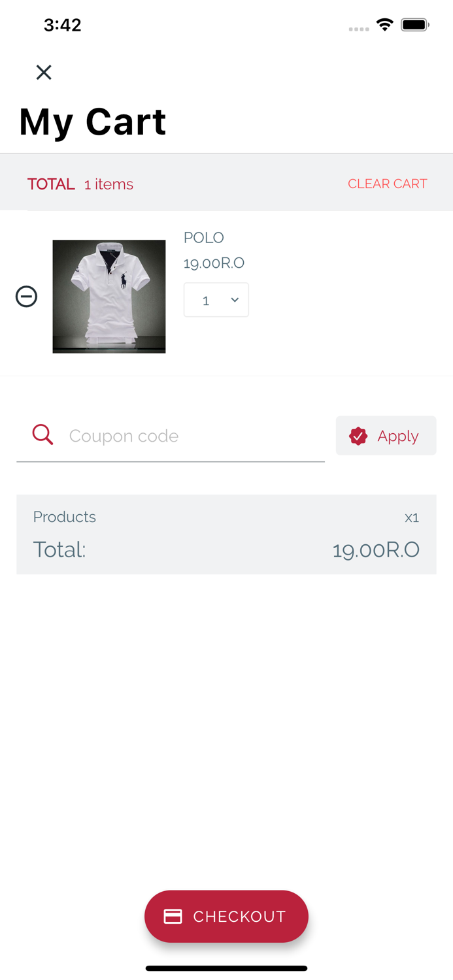453x980 pixels.
Task: Select quantity value showing 1
Action: click(x=206, y=300)
